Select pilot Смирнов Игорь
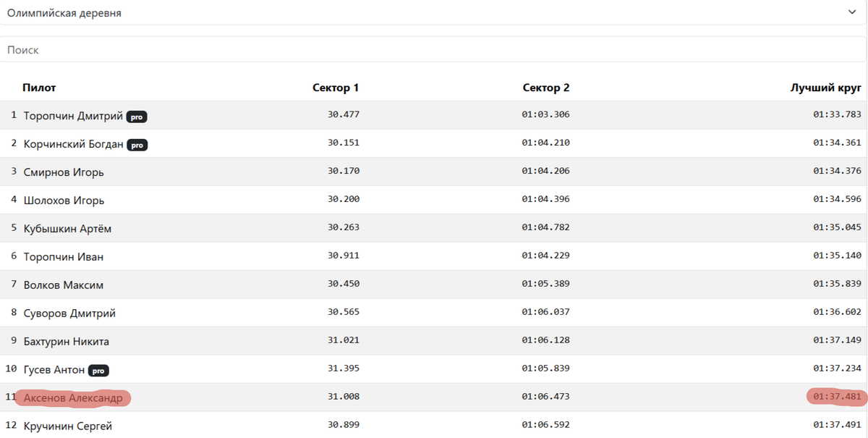Image resolution: width=868 pixels, height=438 pixels. (64, 172)
